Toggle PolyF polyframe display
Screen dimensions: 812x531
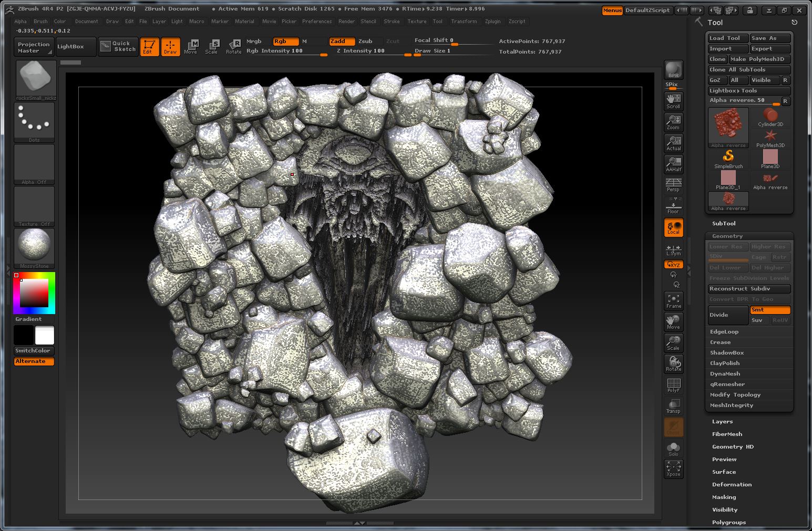click(673, 384)
